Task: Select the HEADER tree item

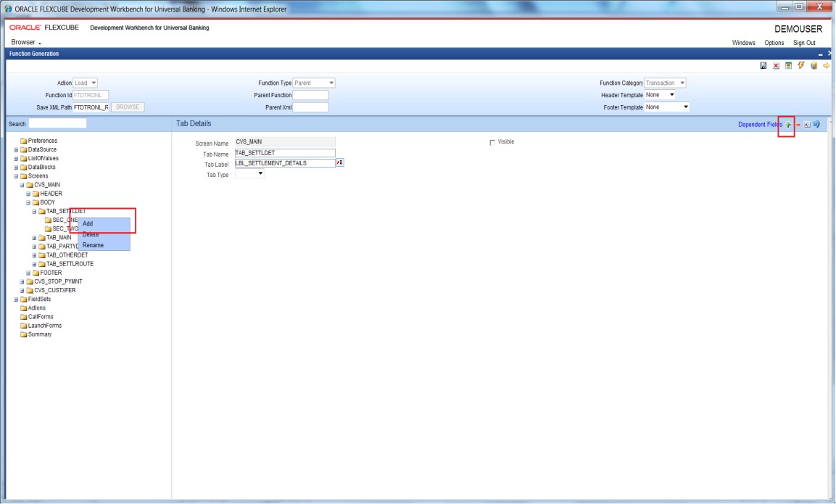Action: click(x=51, y=194)
